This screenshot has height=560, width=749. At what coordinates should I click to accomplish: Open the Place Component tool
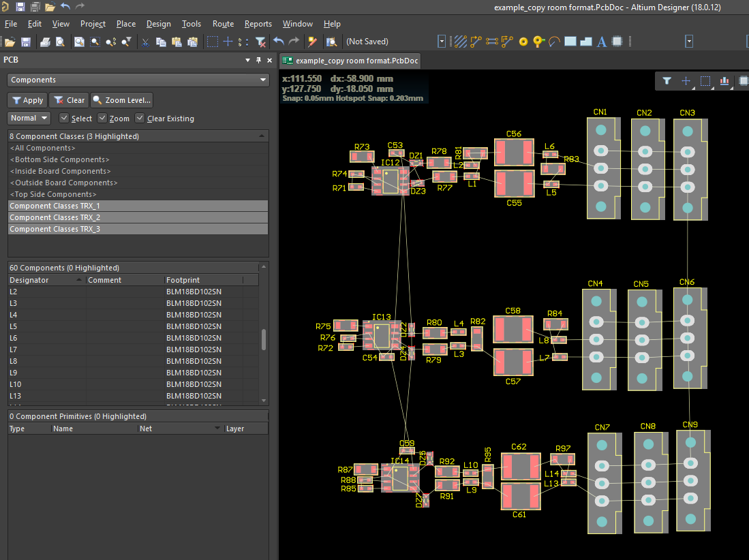point(617,42)
